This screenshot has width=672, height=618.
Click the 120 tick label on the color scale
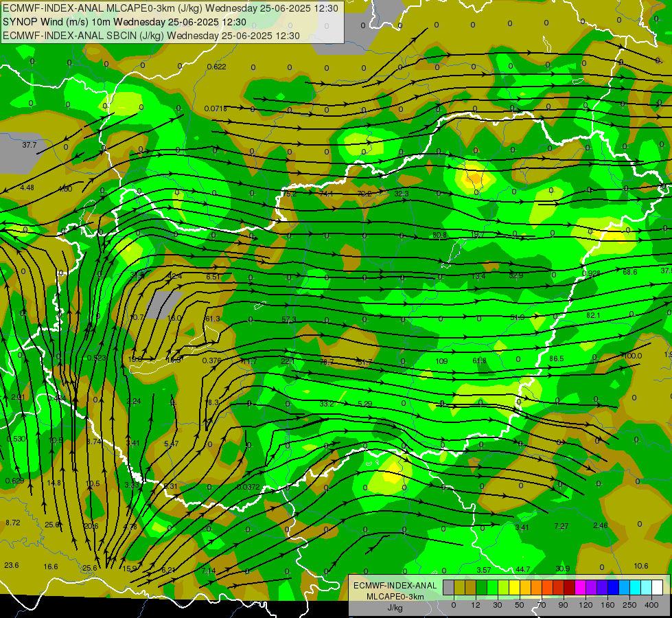coord(586,605)
